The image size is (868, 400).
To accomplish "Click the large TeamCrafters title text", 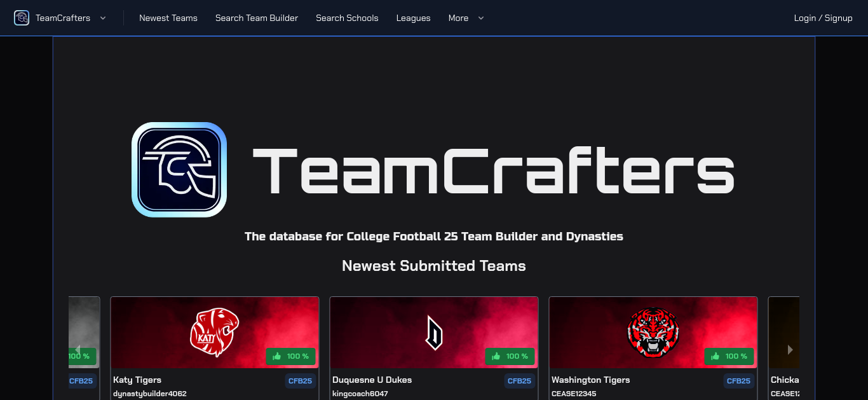I will 494,170.
